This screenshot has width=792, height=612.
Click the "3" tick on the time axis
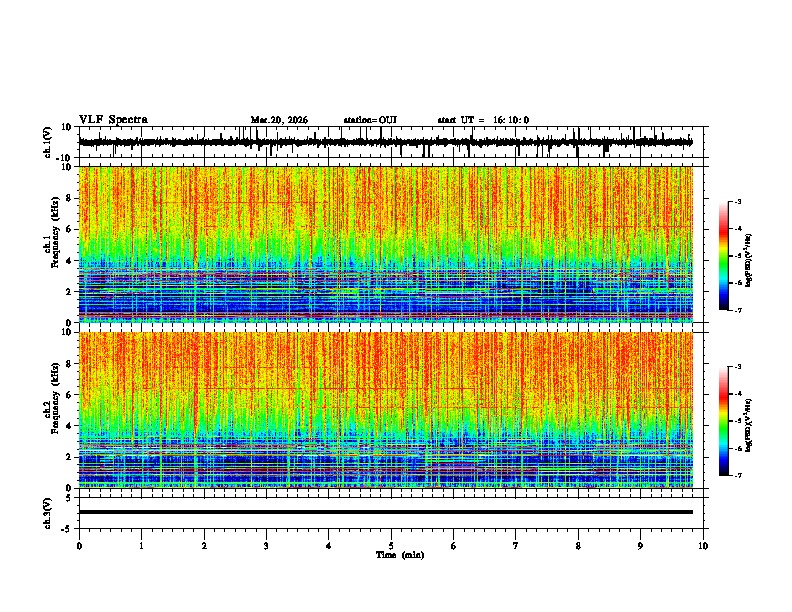point(266,546)
